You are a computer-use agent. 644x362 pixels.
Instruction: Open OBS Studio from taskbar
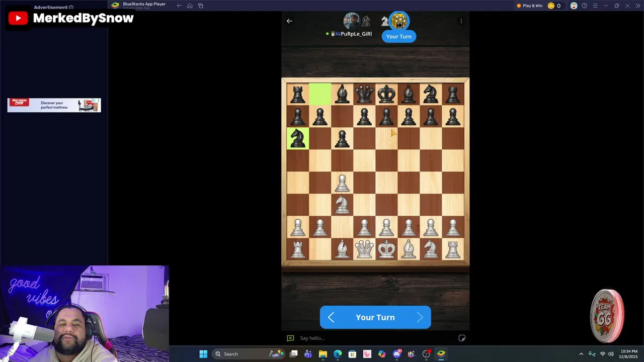click(x=426, y=354)
